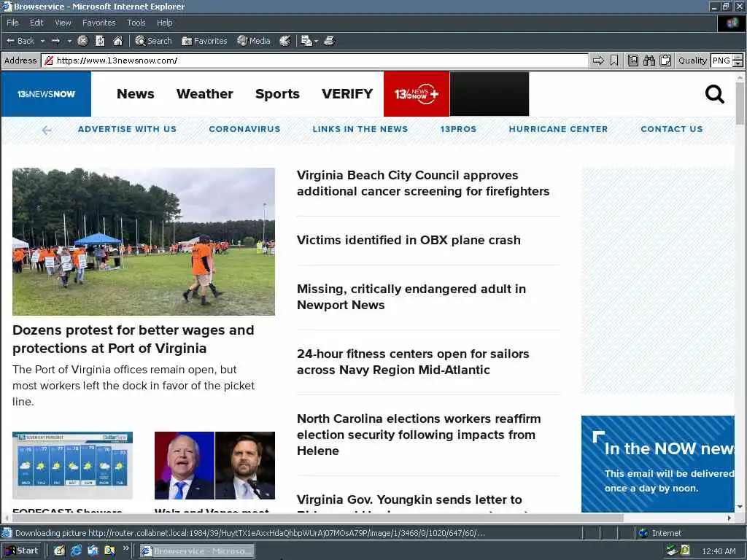The width and height of the screenshot is (747, 560).
Task: Click the History icon in the toolbar
Action: [285, 41]
